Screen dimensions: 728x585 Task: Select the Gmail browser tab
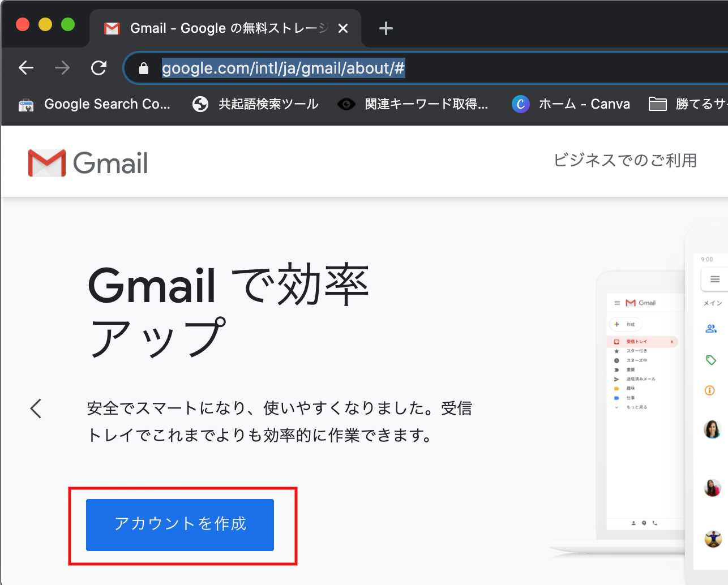coord(225,28)
